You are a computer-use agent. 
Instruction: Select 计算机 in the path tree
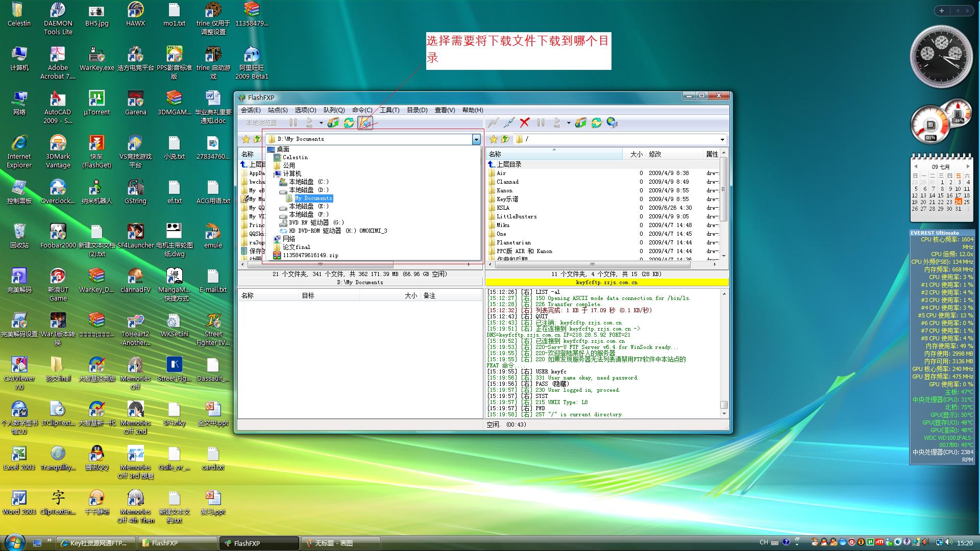pyautogui.click(x=292, y=174)
